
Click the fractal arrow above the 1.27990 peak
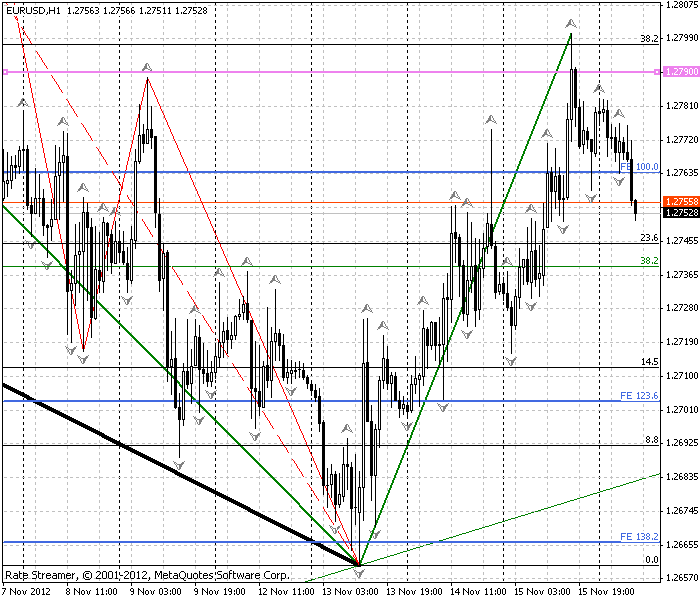pyautogui.click(x=571, y=23)
